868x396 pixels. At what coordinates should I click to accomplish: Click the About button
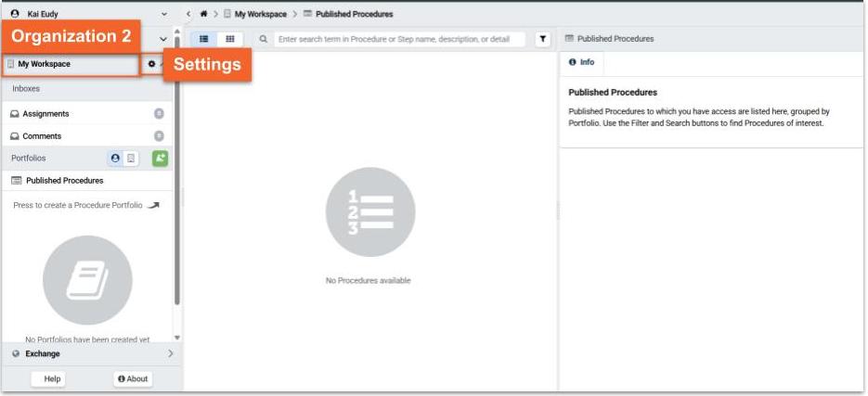pos(133,378)
